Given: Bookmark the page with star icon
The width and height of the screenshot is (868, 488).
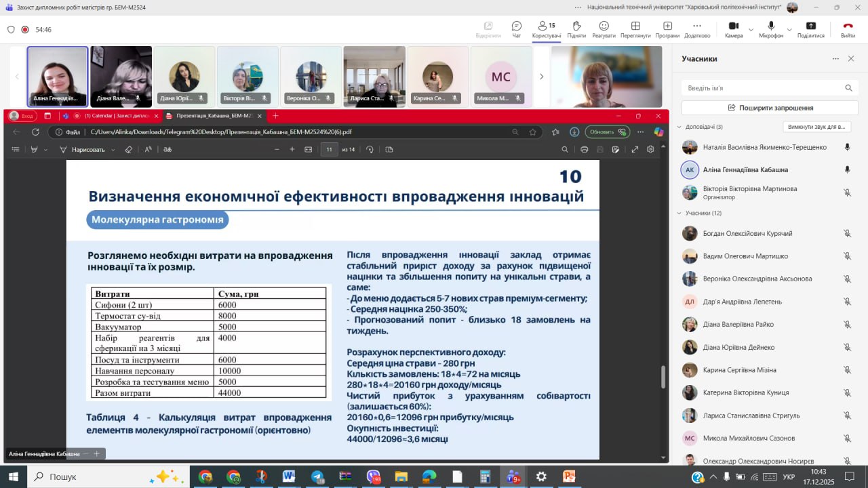Looking at the screenshot, I should pos(533,132).
